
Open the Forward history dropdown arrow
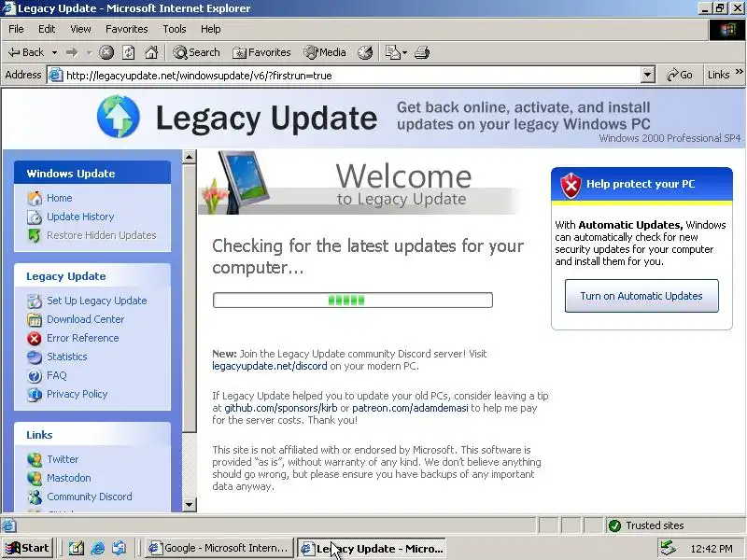(89, 52)
